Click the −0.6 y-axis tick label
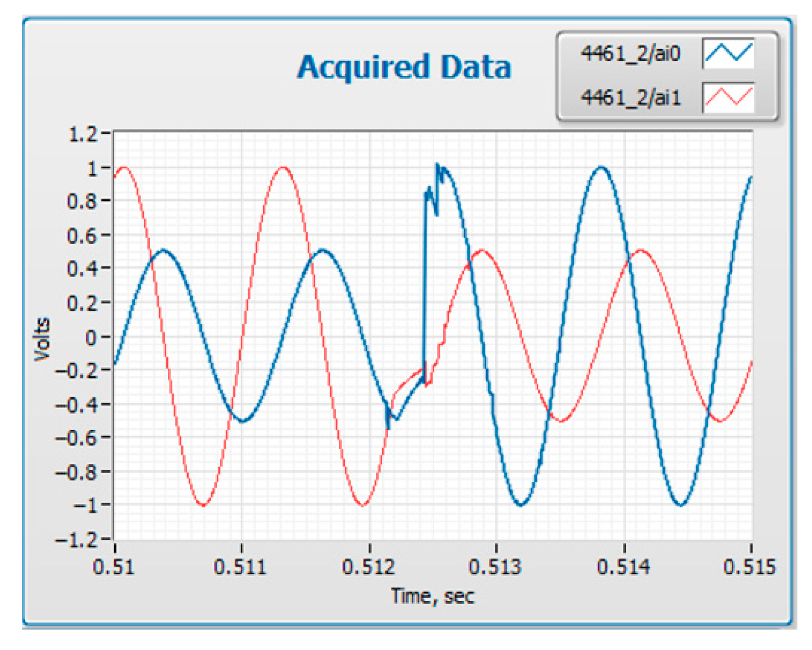812x650 pixels. tap(77, 438)
